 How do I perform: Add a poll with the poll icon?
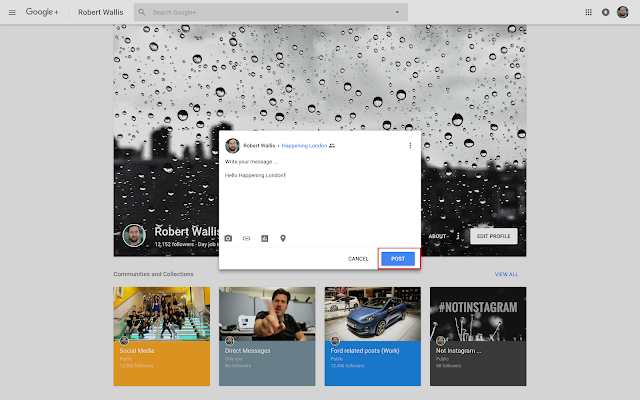[264, 238]
